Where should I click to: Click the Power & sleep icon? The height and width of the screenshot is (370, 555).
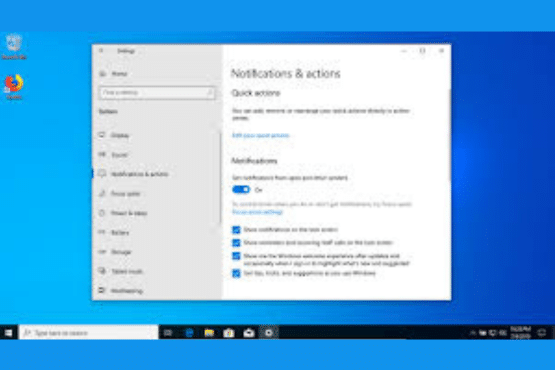102,213
